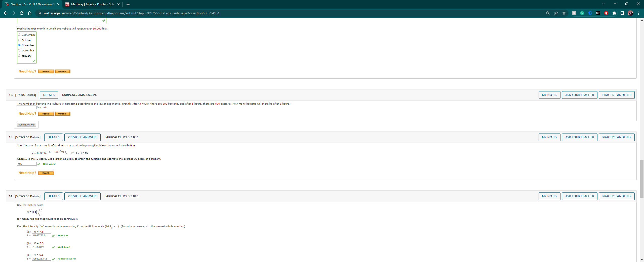
Task: Click the question code LARPCALCLIM5 3.5.029.
Action: pos(79,95)
